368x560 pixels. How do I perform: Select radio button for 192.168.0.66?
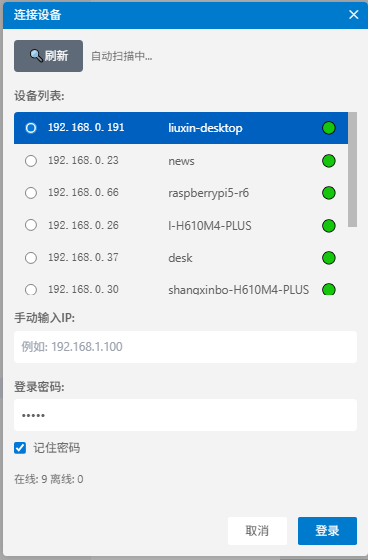[31, 193]
